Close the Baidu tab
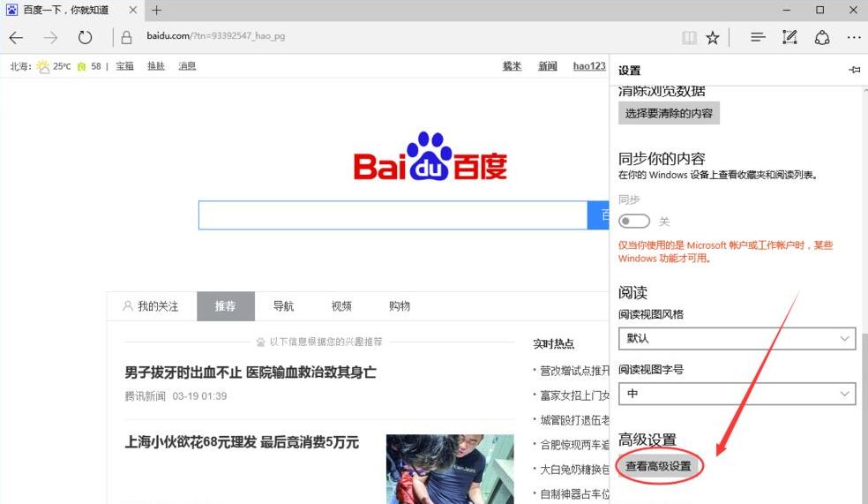Viewport: 868px width, 504px height. click(133, 10)
